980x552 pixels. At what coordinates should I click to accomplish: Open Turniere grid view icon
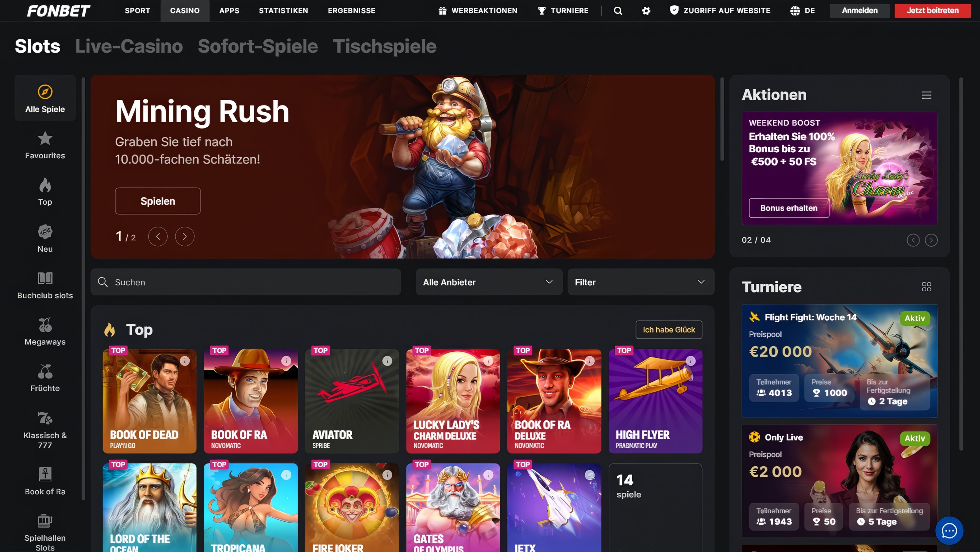pyautogui.click(x=926, y=287)
